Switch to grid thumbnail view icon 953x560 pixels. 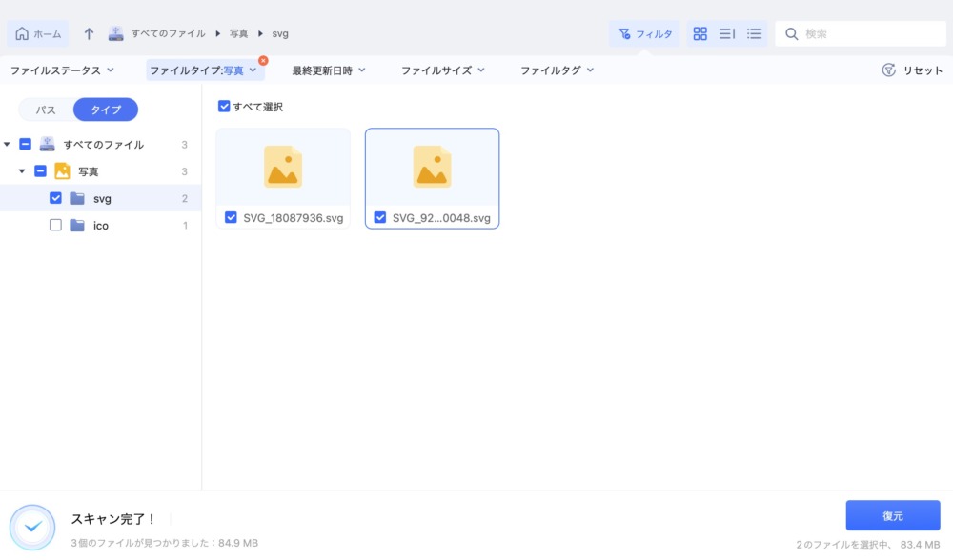[700, 33]
